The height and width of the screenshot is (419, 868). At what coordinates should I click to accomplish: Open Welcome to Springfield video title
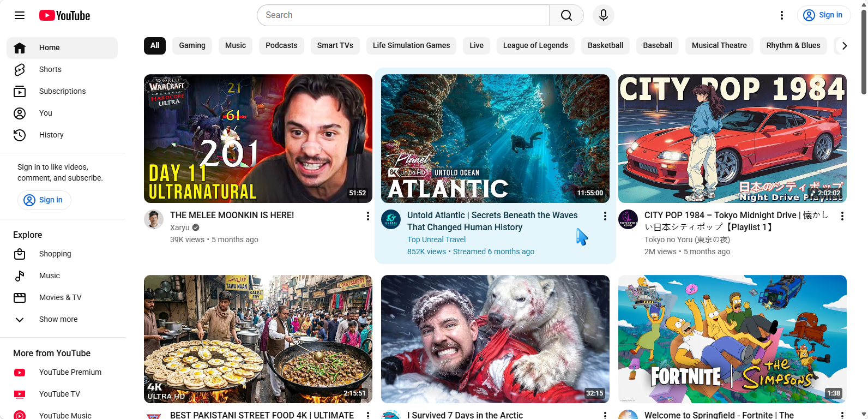pos(719,415)
